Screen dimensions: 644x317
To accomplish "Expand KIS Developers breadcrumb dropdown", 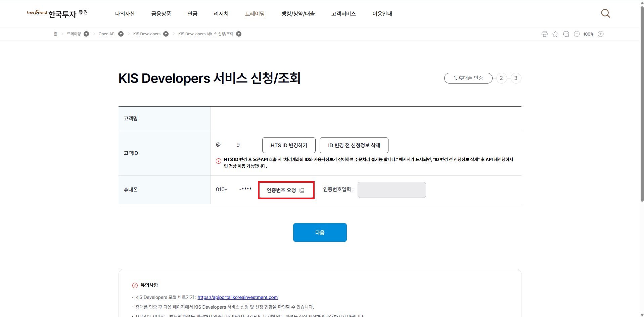I will tap(166, 34).
